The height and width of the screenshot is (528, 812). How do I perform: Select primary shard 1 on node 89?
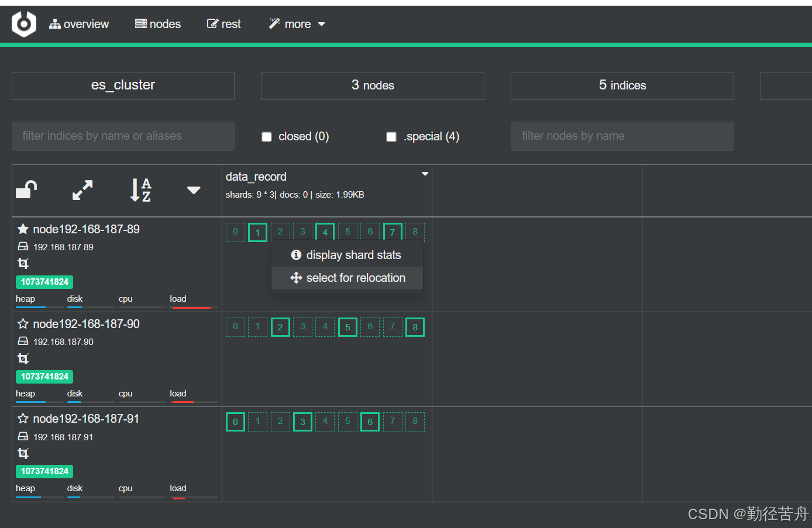pos(257,232)
